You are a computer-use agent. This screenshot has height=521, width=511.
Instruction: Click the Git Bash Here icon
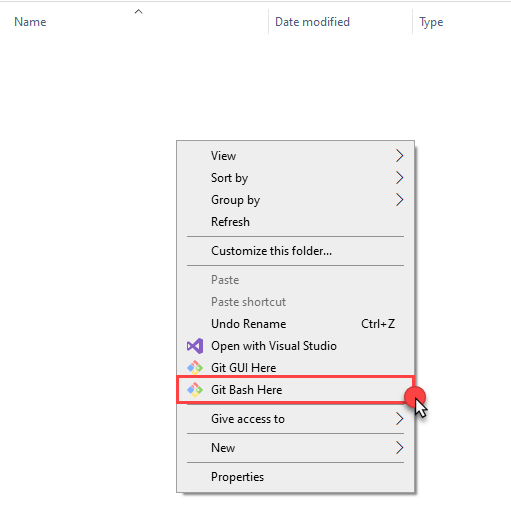click(195, 390)
